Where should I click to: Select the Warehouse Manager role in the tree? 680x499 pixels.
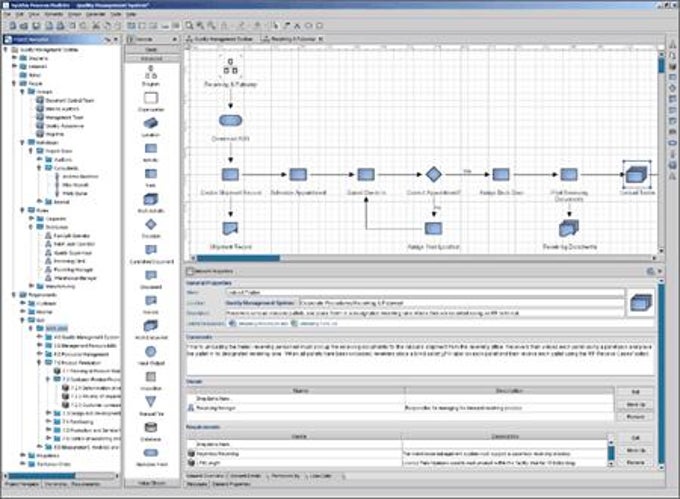(x=71, y=278)
